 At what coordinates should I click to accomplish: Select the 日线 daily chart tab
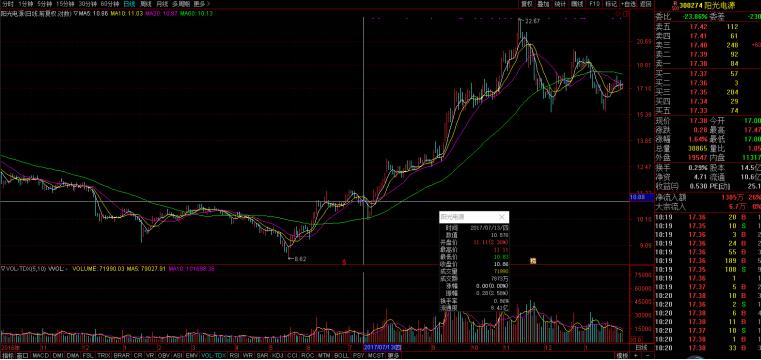coord(129,3)
